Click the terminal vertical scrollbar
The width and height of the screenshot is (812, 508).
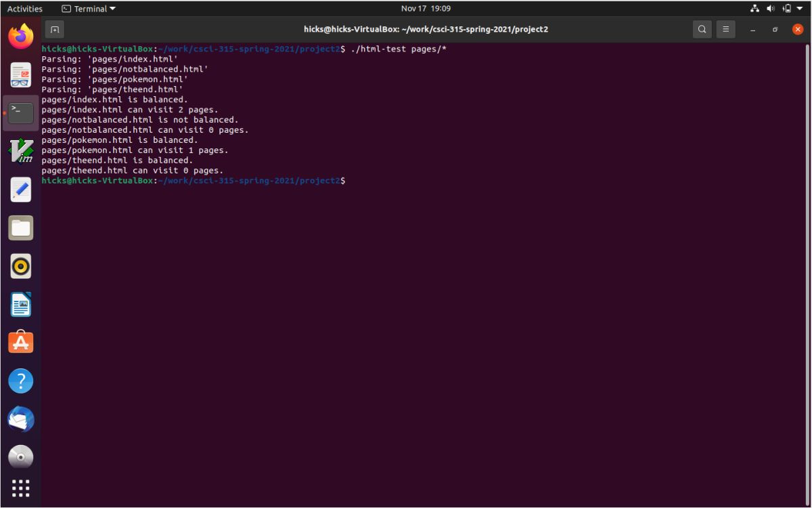coord(807,274)
